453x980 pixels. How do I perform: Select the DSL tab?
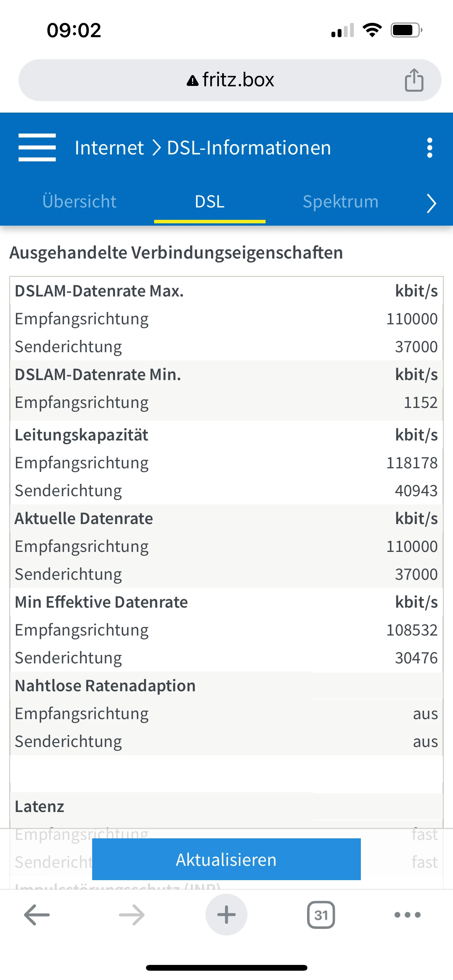coord(209,202)
